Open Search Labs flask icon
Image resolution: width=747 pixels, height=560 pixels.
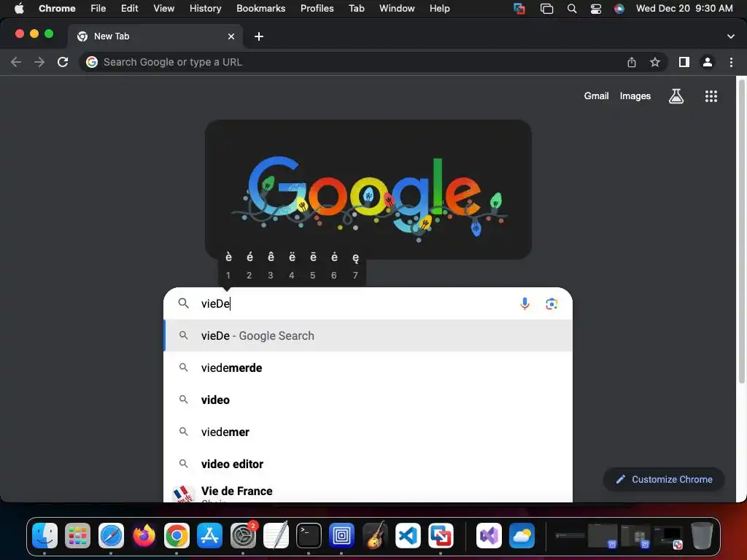point(676,96)
